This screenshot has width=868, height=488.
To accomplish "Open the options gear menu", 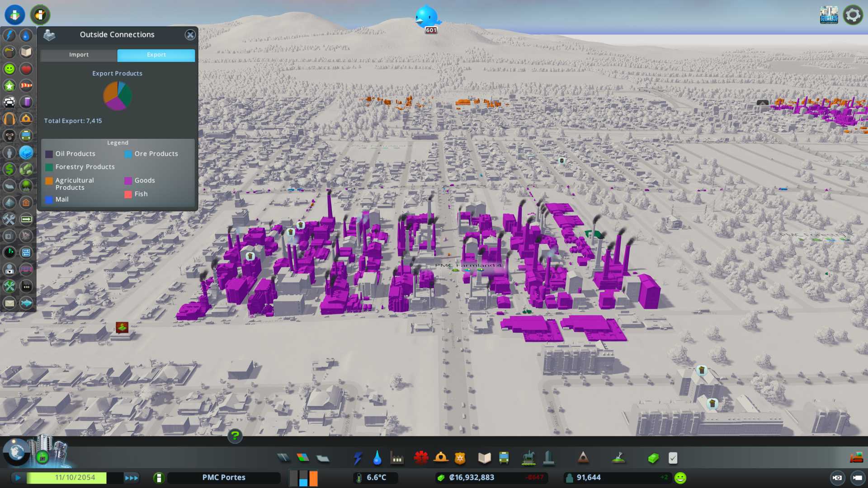I will click(853, 15).
